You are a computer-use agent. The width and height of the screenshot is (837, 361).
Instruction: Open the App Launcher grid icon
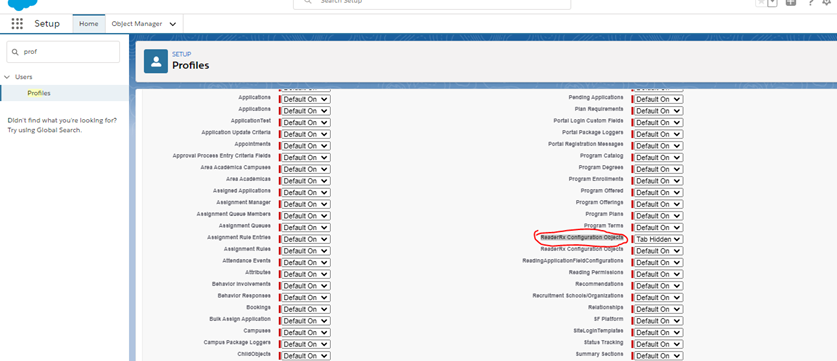pos(17,23)
